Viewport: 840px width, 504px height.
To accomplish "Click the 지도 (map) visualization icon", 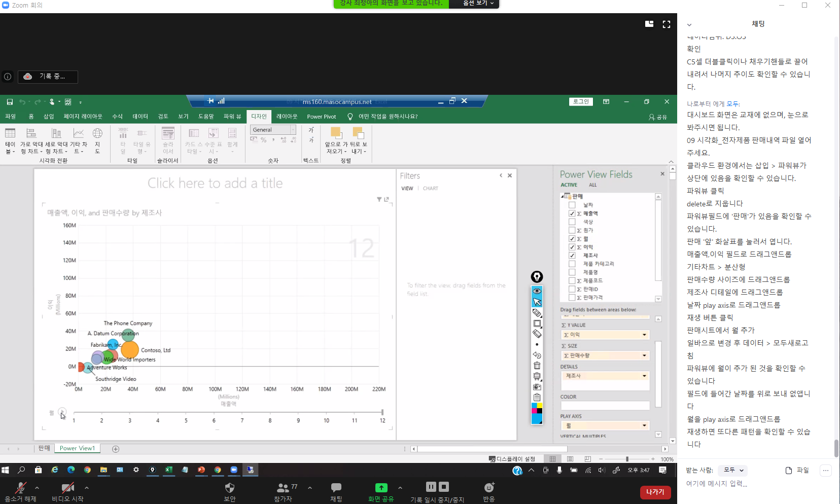I will point(97,140).
